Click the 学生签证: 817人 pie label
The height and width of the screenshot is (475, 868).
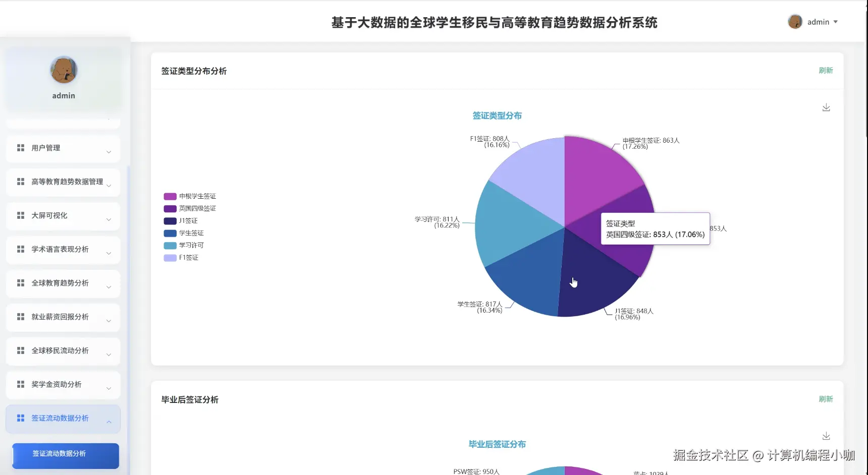click(480, 307)
